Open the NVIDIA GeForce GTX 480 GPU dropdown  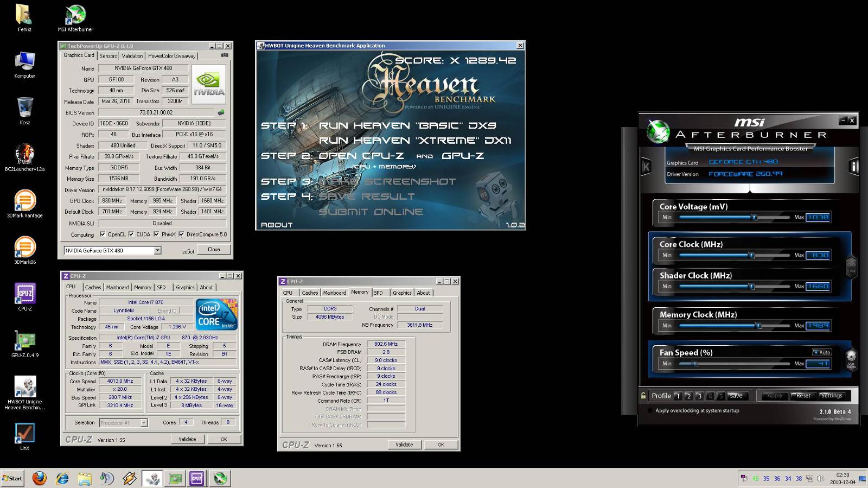point(157,251)
